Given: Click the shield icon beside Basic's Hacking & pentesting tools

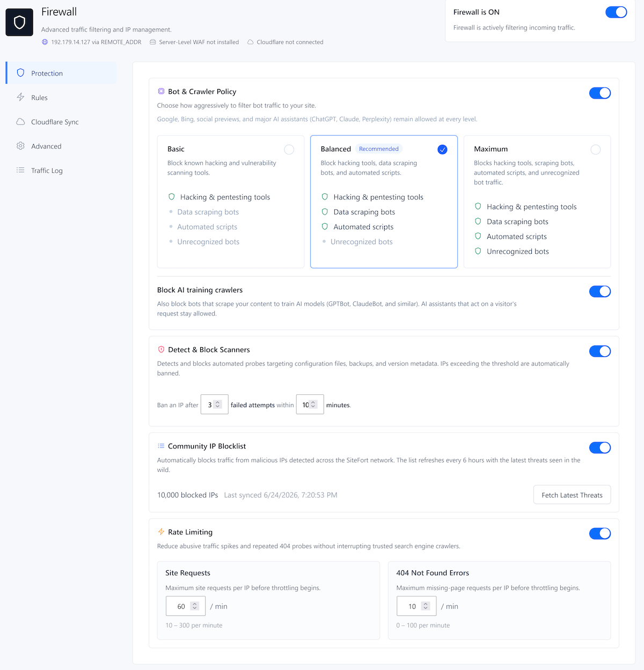Looking at the screenshot, I should 172,197.
